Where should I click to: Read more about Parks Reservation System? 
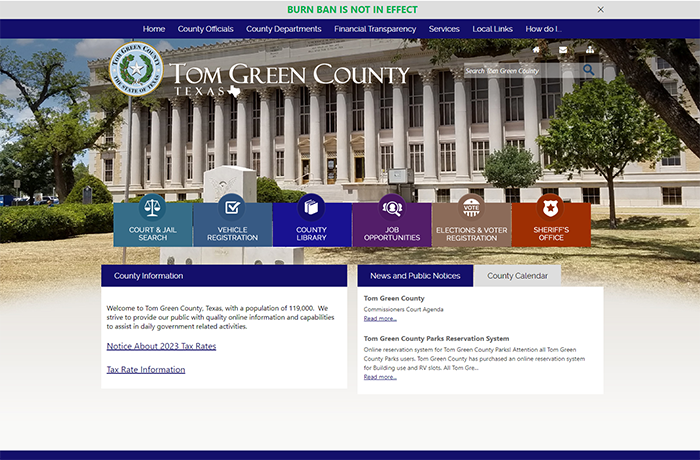click(x=380, y=377)
